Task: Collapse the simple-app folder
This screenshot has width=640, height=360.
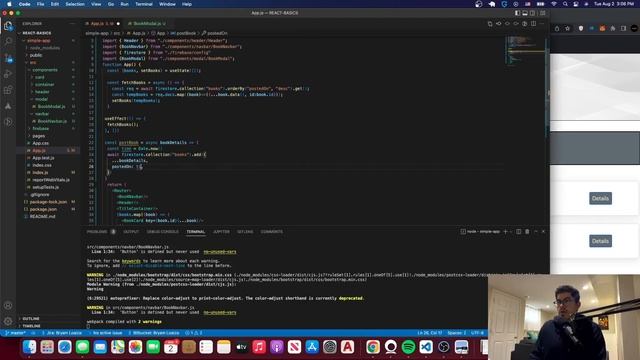Action: [38, 40]
